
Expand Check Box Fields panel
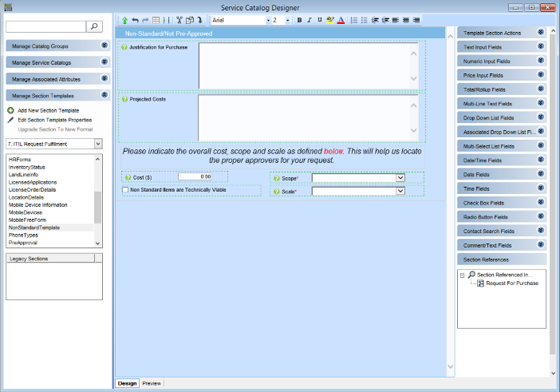541,202
